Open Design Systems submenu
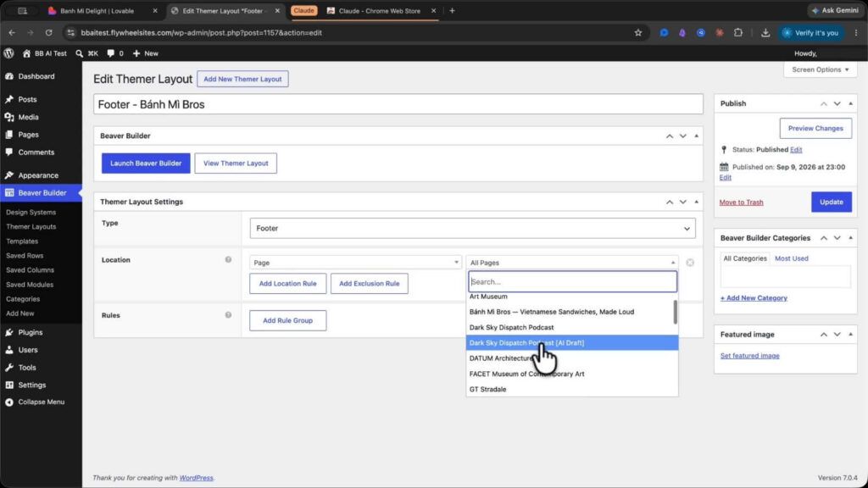 pyautogui.click(x=31, y=212)
